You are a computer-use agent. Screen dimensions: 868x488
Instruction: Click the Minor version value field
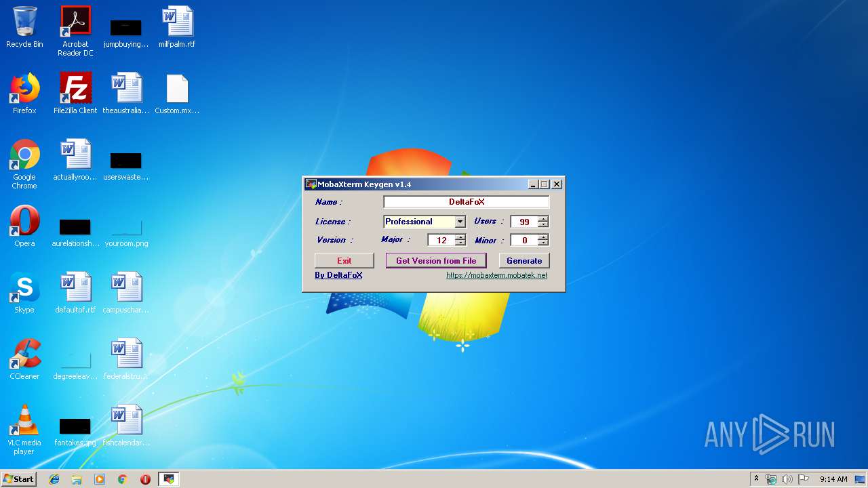click(524, 240)
